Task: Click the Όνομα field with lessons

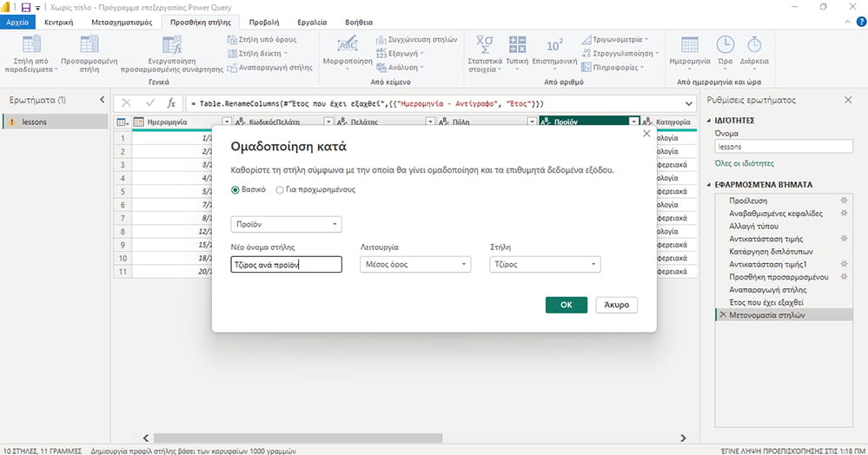Action: pyautogui.click(x=784, y=147)
